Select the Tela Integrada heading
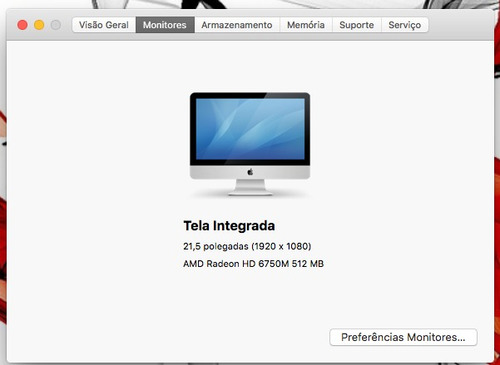The width and height of the screenshot is (500, 365). click(x=229, y=226)
